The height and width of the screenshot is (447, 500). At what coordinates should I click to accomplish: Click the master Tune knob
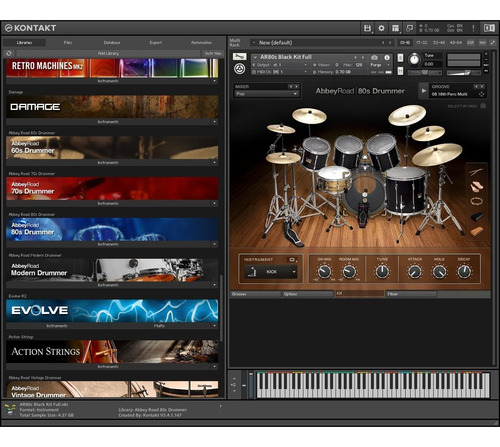tap(414, 59)
